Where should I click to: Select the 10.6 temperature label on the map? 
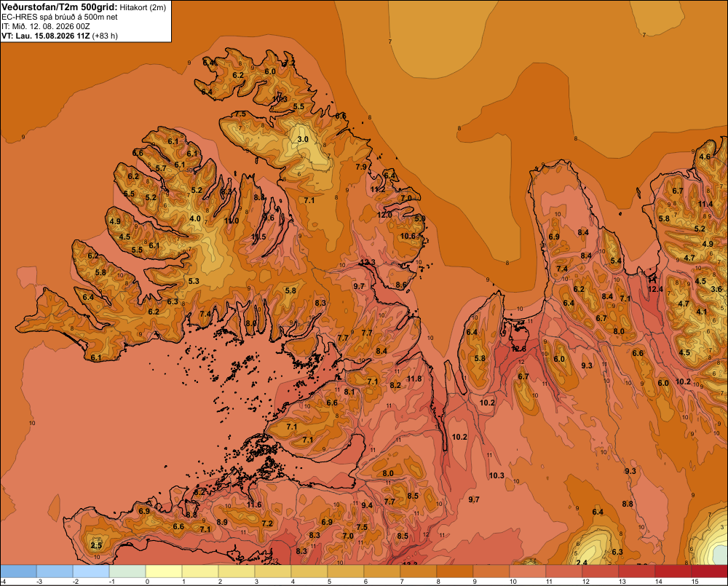click(x=408, y=236)
